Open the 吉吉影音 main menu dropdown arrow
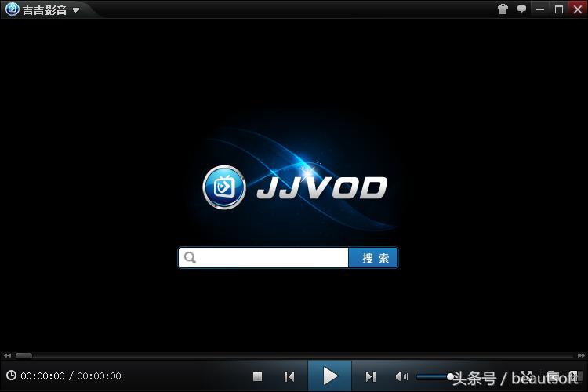588x392 pixels. tap(76, 10)
